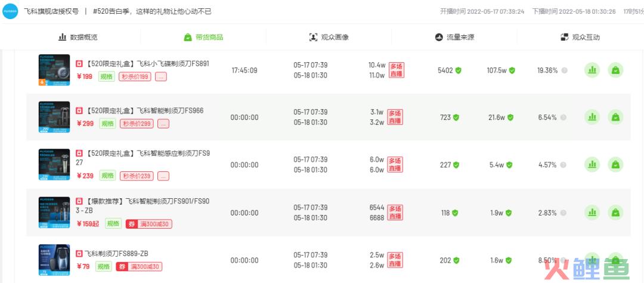This screenshot has height=283, width=644.
Task: Open 飞科智能感应剃须刀FS927 product title
Action: [144, 158]
